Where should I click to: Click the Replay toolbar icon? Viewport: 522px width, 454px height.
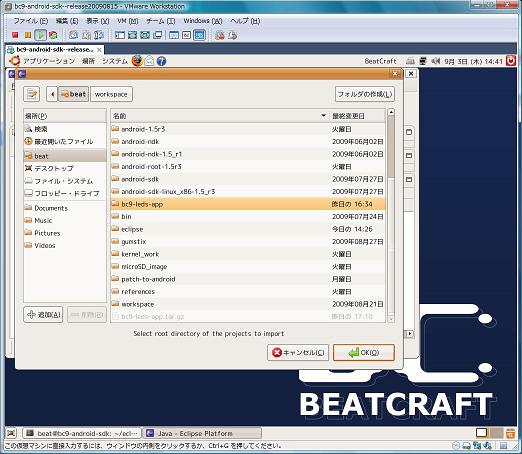click(233, 35)
